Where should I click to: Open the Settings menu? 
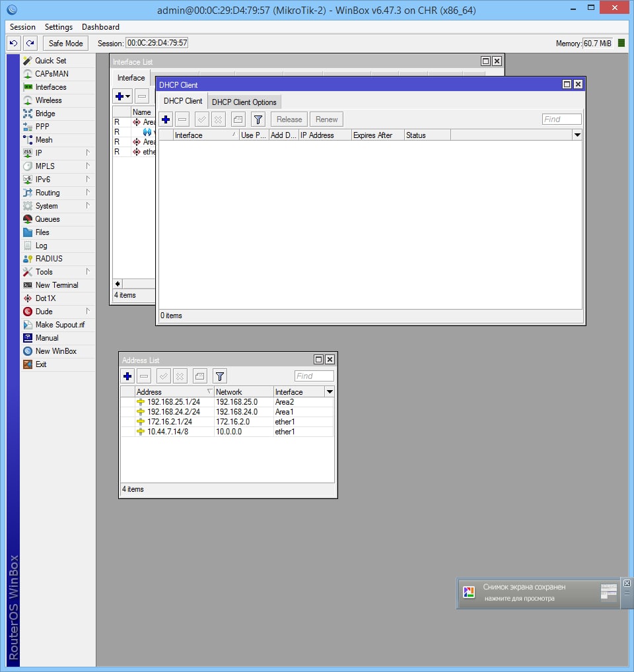tap(59, 27)
